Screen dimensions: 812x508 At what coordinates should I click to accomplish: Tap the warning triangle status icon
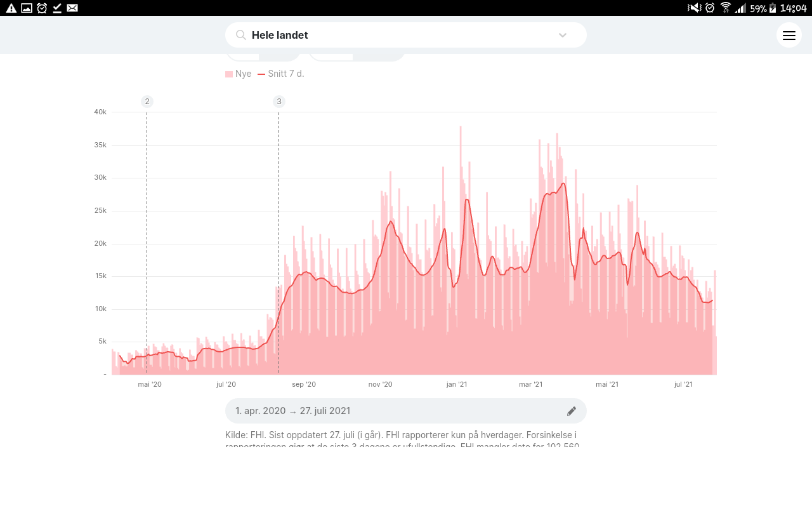tap(11, 8)
